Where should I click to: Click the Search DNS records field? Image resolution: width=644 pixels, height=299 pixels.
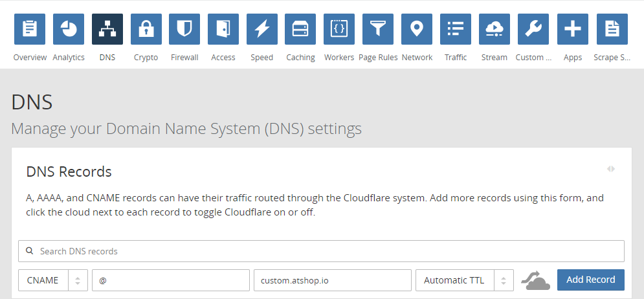click(321, 251)
